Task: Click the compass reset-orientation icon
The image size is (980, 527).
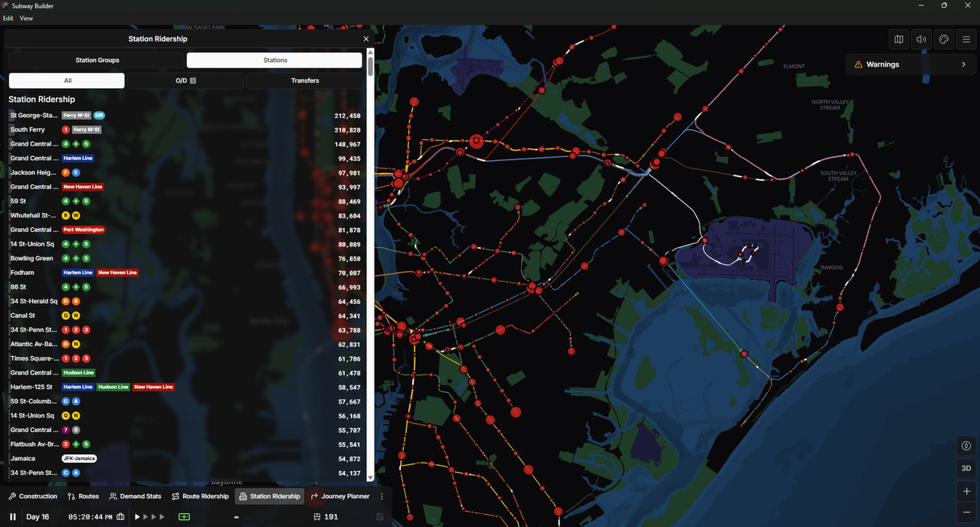Action: click(966, 446)
